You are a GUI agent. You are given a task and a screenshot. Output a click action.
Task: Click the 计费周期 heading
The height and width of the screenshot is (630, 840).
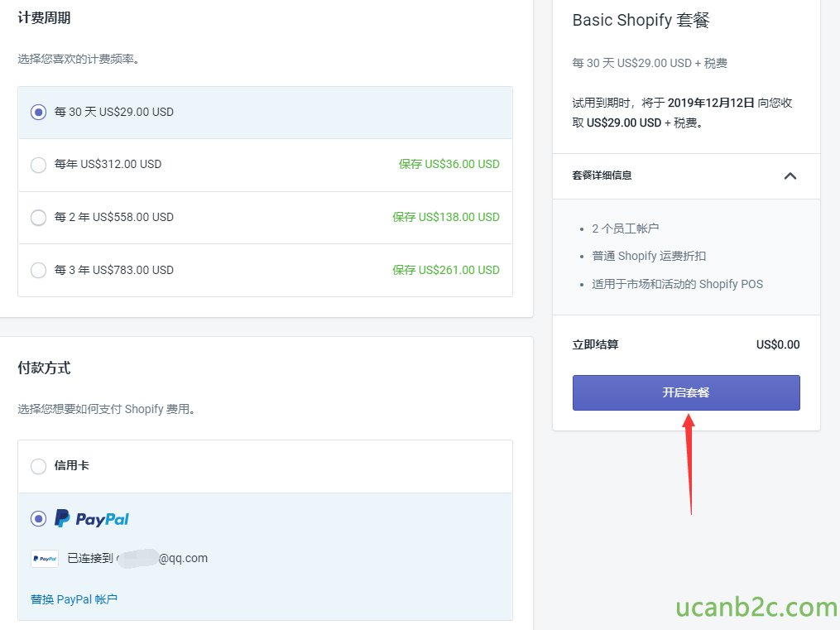pos(44,17)
